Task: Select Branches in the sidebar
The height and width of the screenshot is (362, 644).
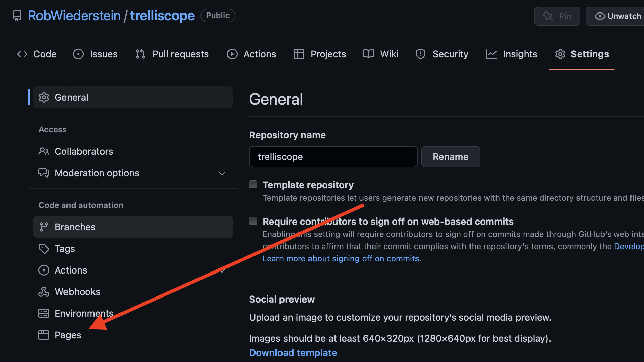Action: [x=133, y=227]
